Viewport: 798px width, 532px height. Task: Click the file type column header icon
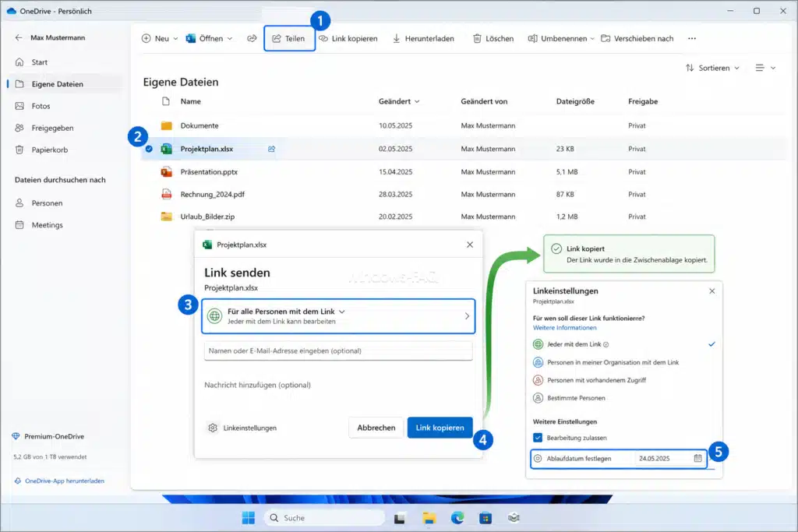click(166, 101)
